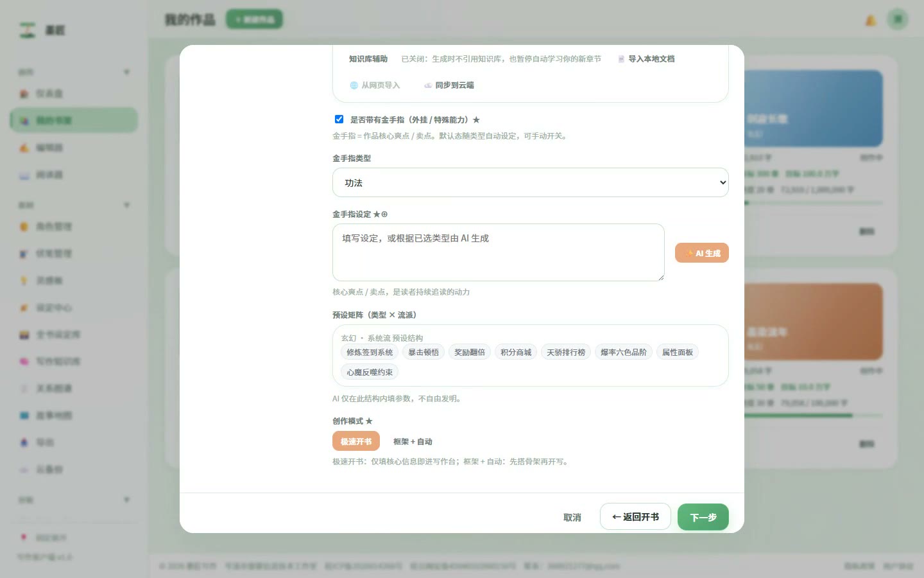924x578 pixels.
Task: Select the 奖励翻倍 preset chip
Action: coord(470,353)
